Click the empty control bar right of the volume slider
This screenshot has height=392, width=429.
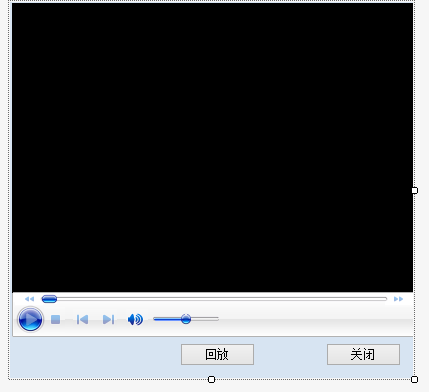point(315,319)
